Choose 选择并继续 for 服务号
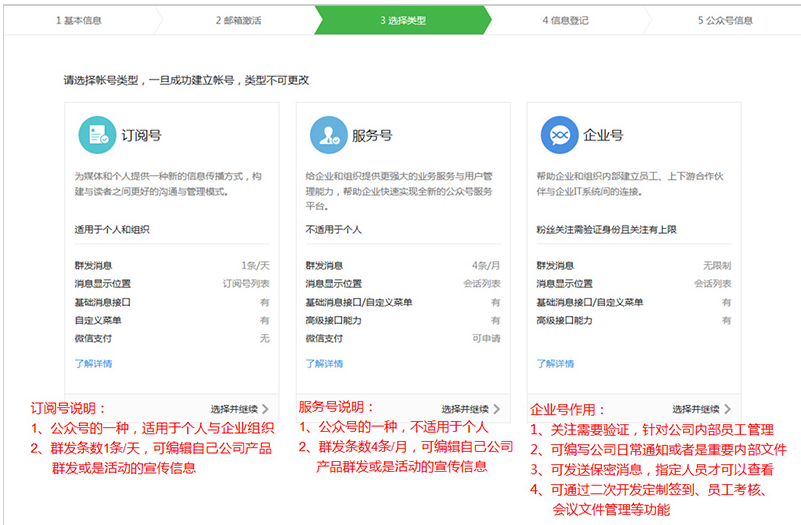The image size is (801, 525). (x=465, y=409)
